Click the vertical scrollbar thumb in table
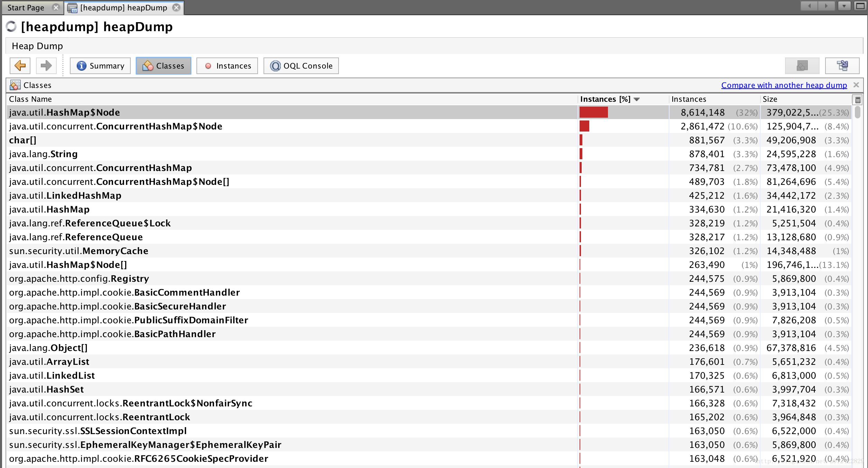The height and width of the screenshot is (468, 868). point(857,113)
